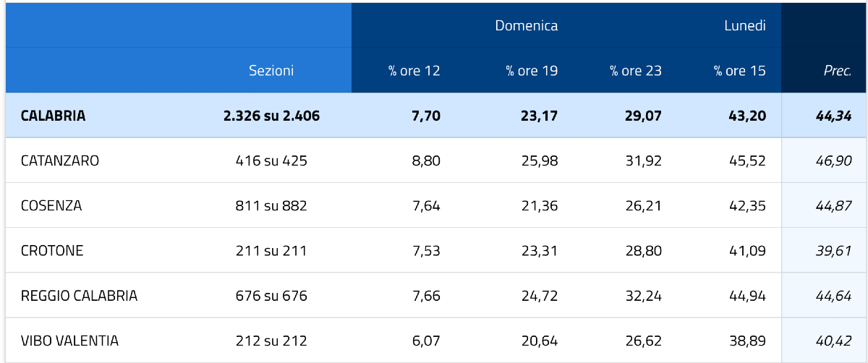Click Calabria's 43,20 turnout value
Image resolution: width=868 pixels, height=363 pixels.
click(747, 116)
